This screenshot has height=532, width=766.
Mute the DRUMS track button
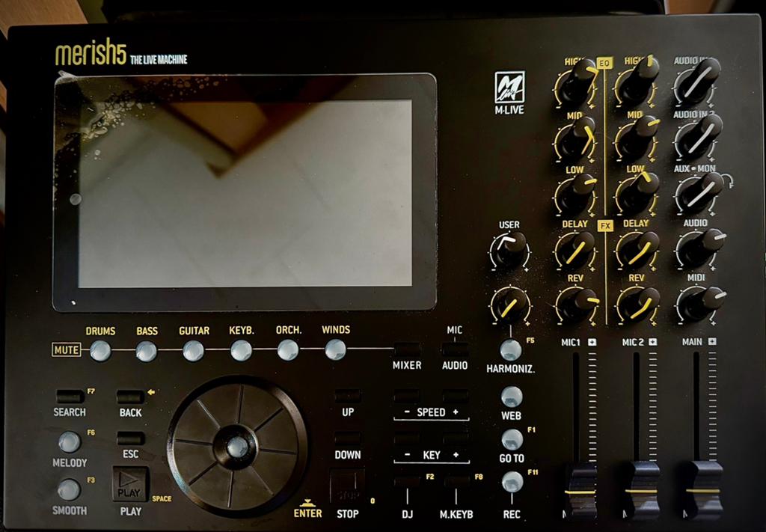pyautogui.click(x=101, y=350)
